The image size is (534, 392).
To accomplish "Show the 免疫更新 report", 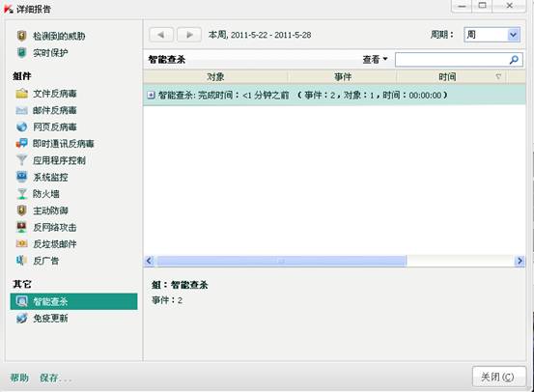I will point(50,318).
